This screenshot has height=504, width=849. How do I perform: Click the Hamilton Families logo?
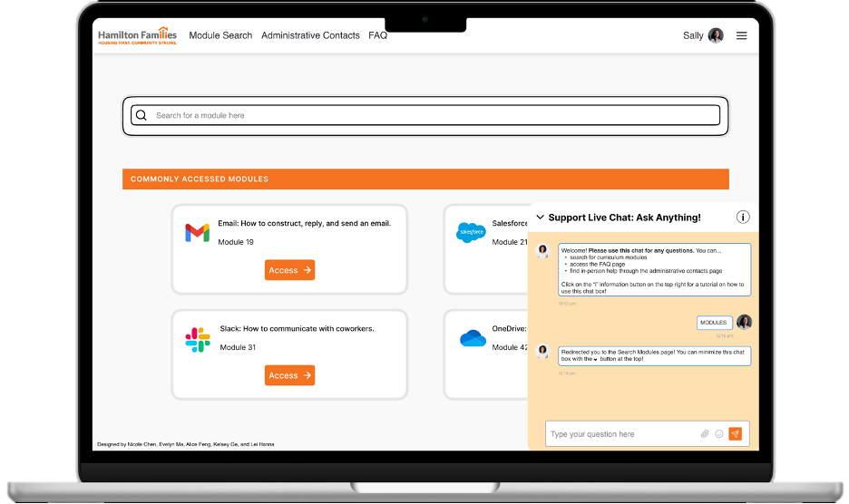pyautogui.click(x=137, y=35)
